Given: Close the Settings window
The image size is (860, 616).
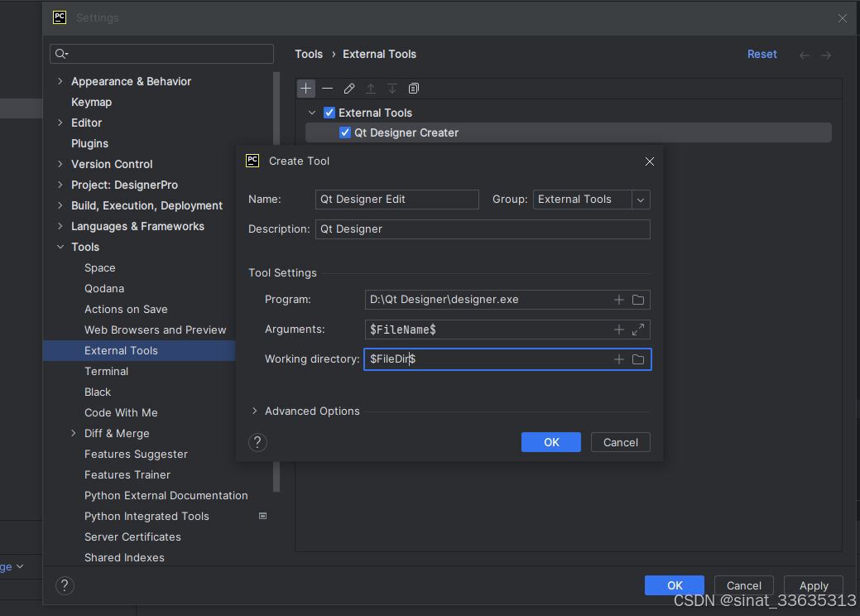Looking at the screenshot, I should pos(843,18).
